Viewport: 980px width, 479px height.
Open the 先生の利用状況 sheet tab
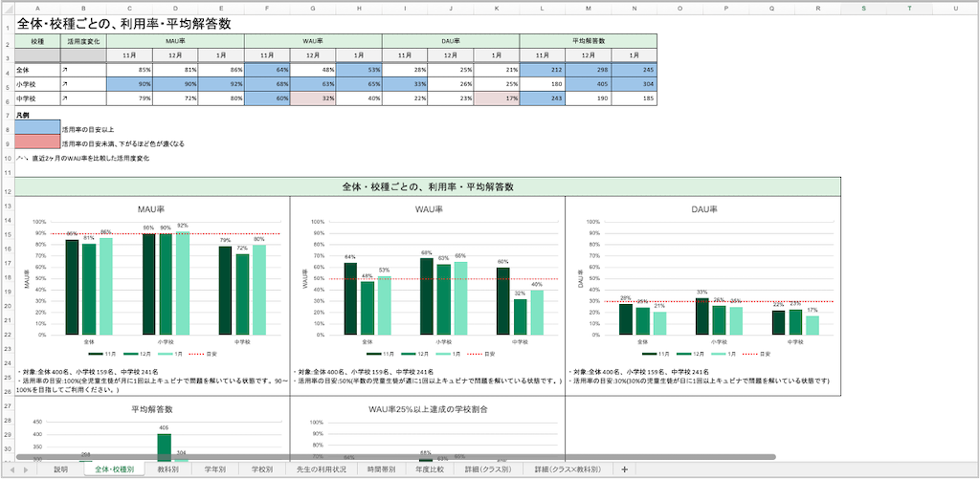click(x=322, y=469)
